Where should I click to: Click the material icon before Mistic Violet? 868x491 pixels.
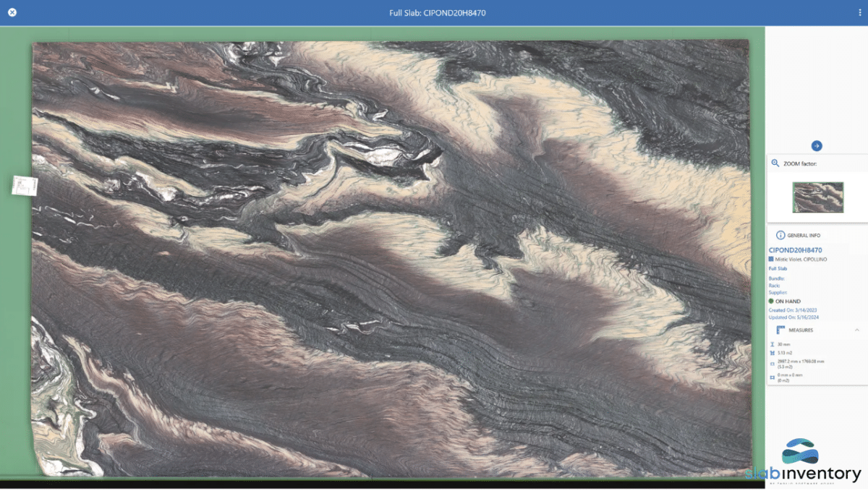tap(770, 258)
